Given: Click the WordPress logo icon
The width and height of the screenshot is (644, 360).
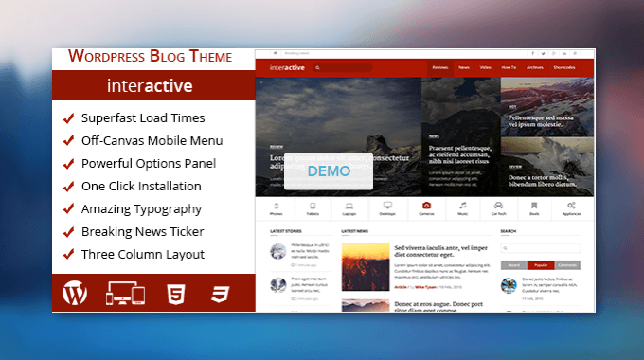Looking at the screenshot, I should (75, 293).
